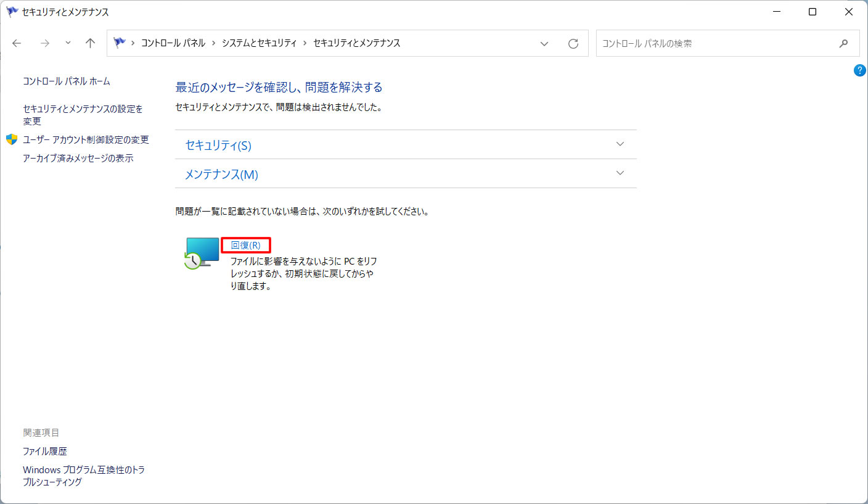868x504 pixels.
Task: Open chevron after flag icon in address bar
Action: pyautogui.click(x=133, y=43)
